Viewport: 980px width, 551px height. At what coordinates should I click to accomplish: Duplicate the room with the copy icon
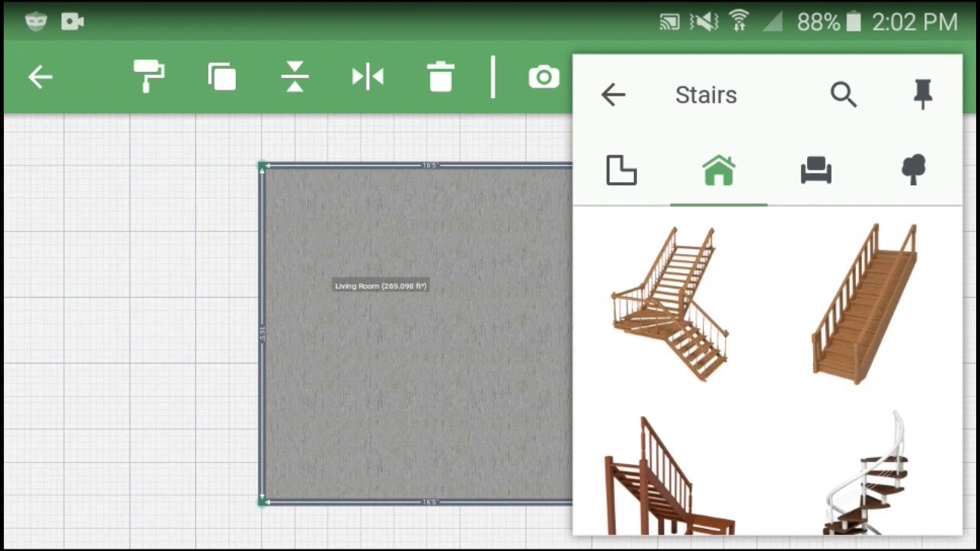coord(222,77)
